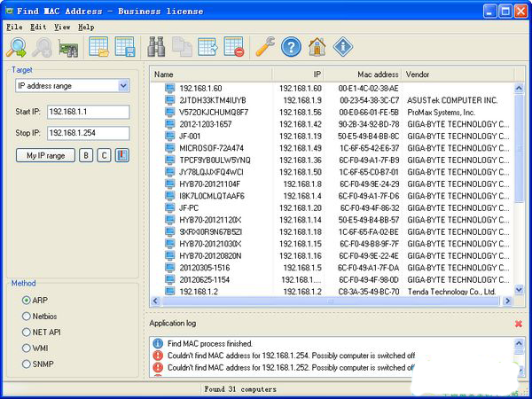Click the save table floppy disk icon
532x399 pixels.
click(x=125, y=47)
